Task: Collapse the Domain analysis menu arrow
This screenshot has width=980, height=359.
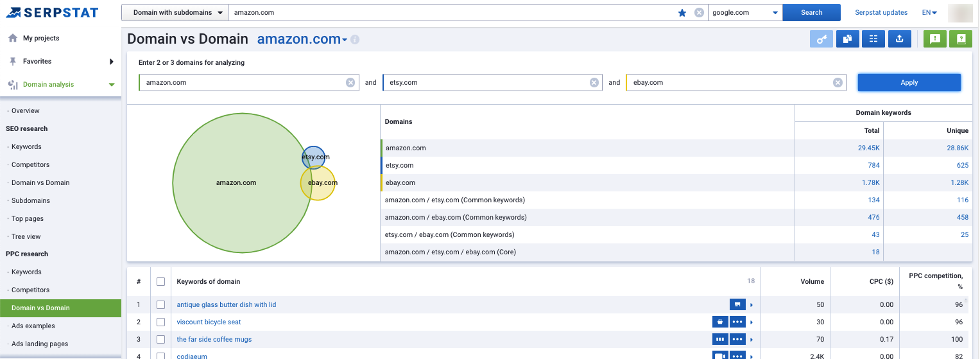Action: click(112, 85)
